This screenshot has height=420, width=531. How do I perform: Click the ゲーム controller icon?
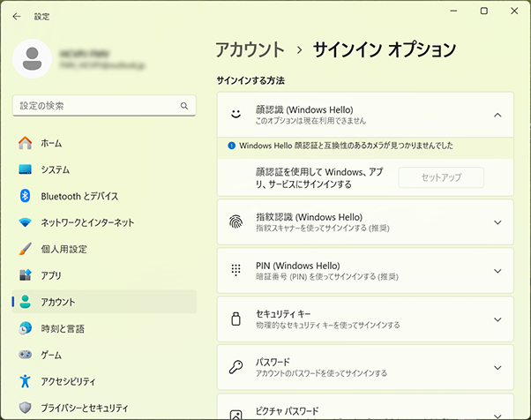tap(26, 355)
